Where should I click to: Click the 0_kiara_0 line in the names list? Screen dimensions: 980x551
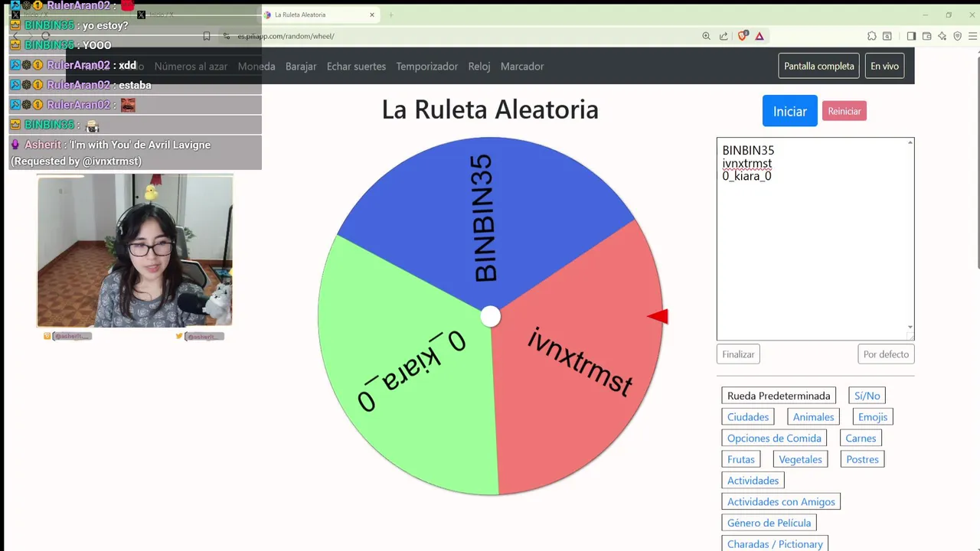click(x=746, y=176)
